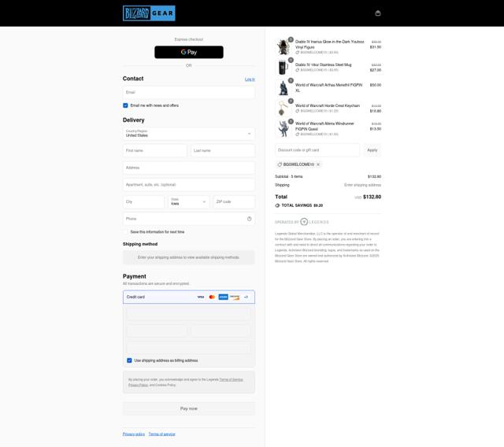Screen dimensions: 504x447
Task: Click the Last name field
Action: click(x=223, y=150)
